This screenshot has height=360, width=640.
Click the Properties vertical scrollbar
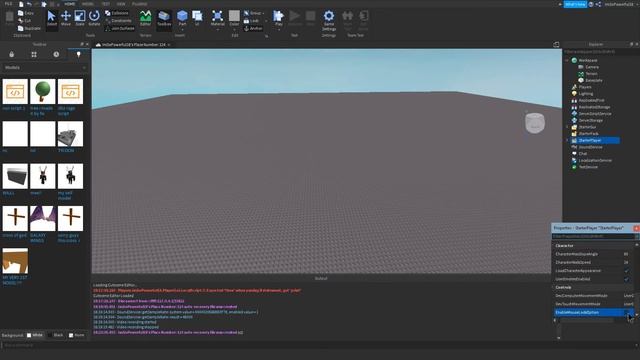coord(637,302)
